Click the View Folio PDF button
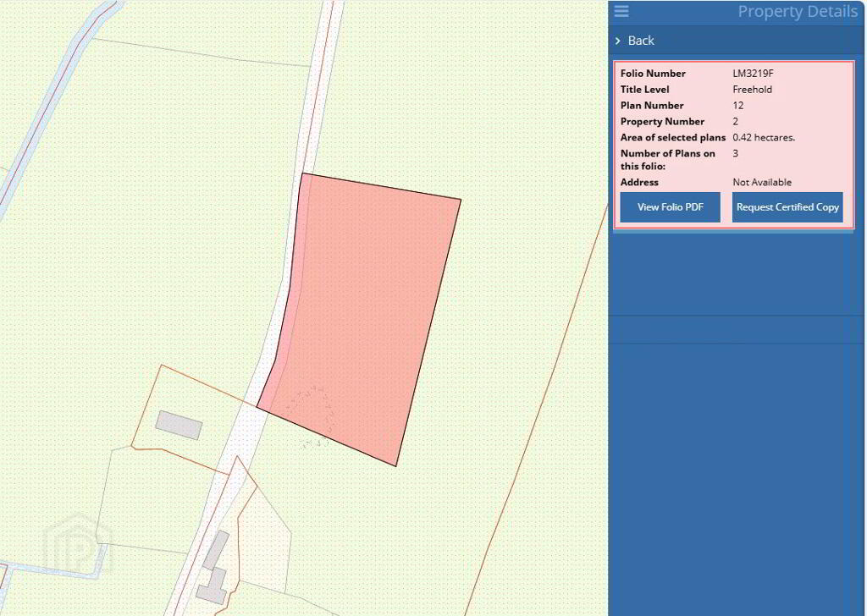This screenshot has height=616, width=867. 670,207
